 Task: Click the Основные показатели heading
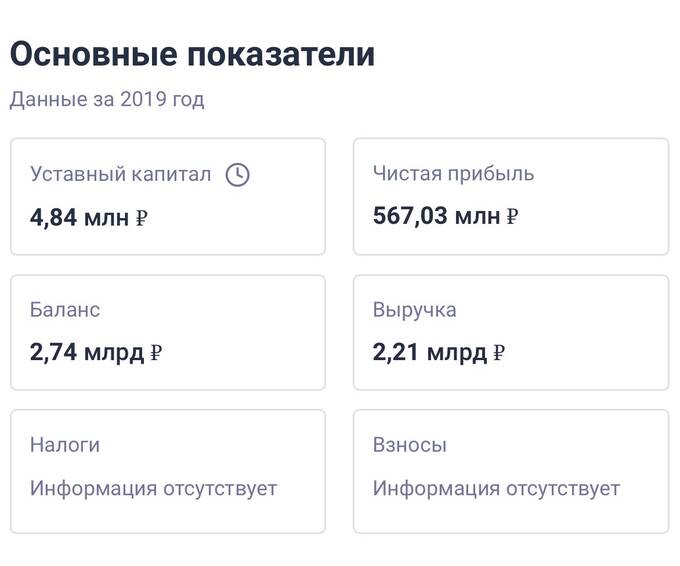(x=192, y=54)
